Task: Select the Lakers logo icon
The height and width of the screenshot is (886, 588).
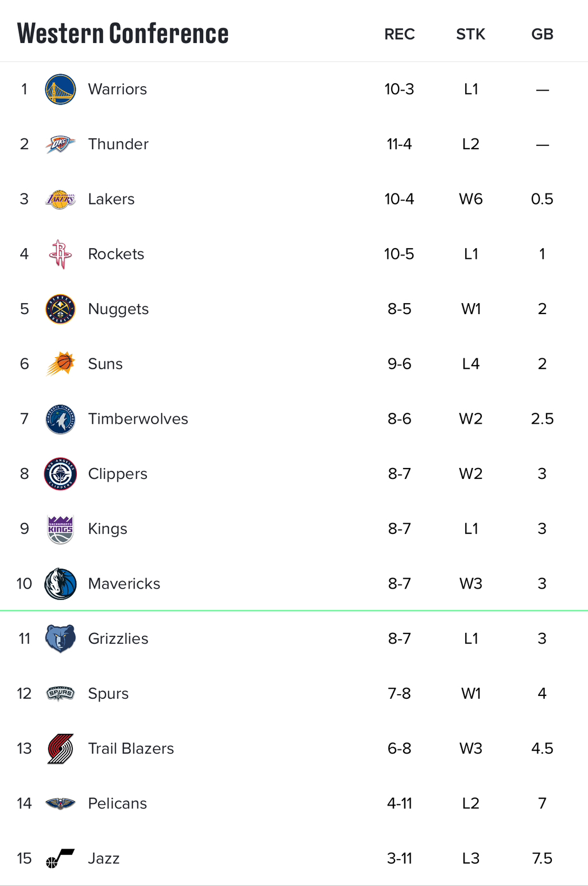Action: tap(60, 199)
